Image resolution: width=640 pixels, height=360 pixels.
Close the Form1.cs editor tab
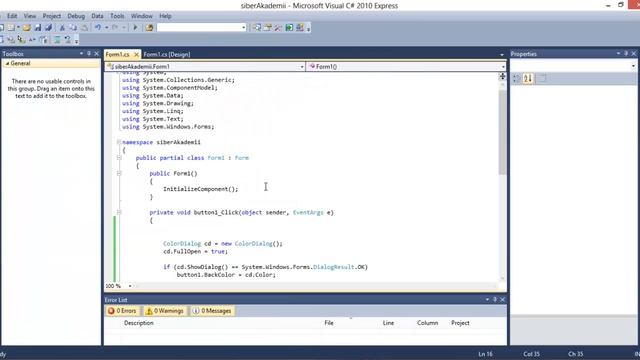pos(136,54)
